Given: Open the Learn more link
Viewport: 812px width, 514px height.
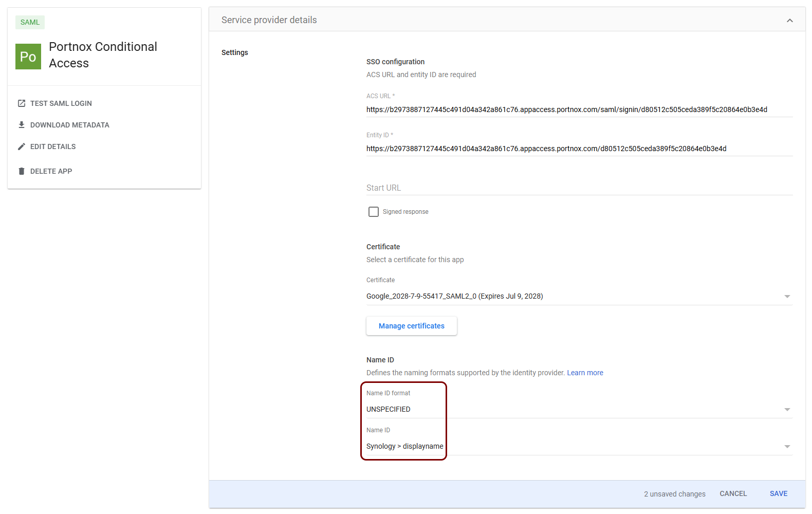Looking at the screenshot, I should (x=585, y=373).
